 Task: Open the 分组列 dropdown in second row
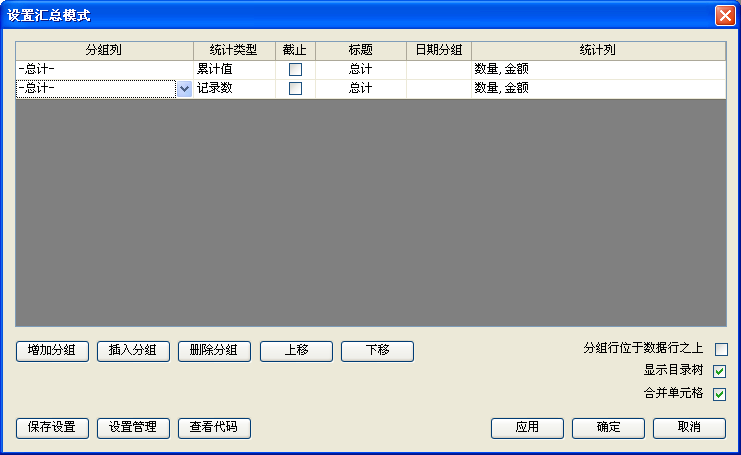[x=184, y=89]
